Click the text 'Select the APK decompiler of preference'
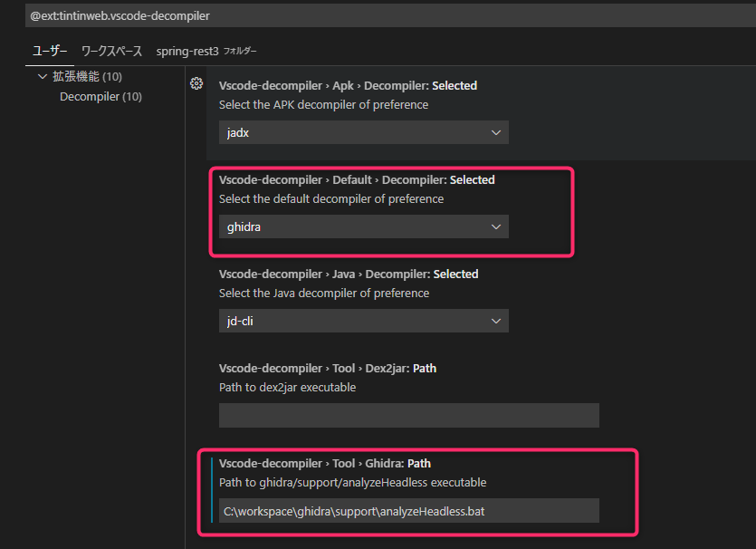 coord(323,105)
